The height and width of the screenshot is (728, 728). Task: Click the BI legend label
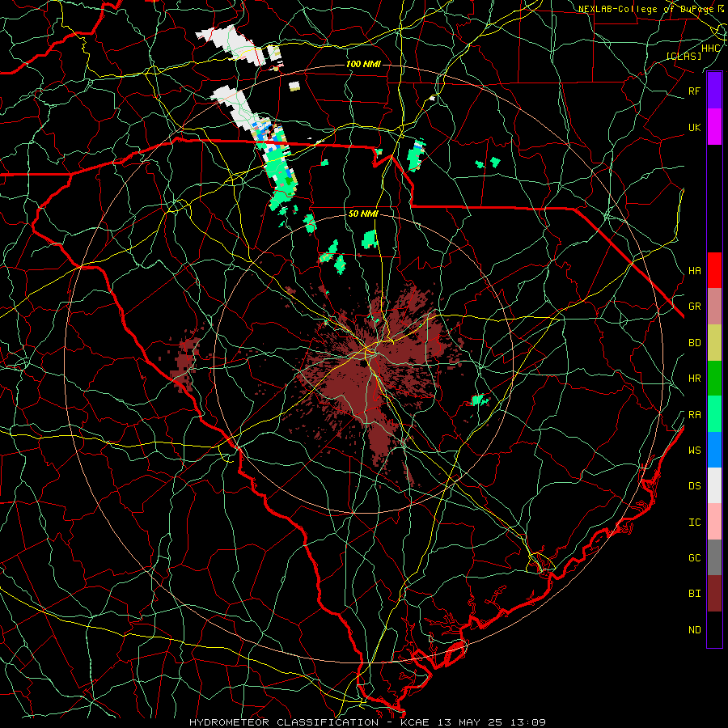tap(694, 594)
